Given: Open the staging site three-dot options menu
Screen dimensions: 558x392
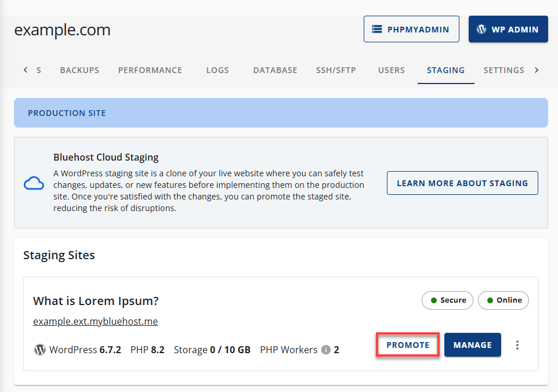Looking at the screenshot, I should 517,344.
